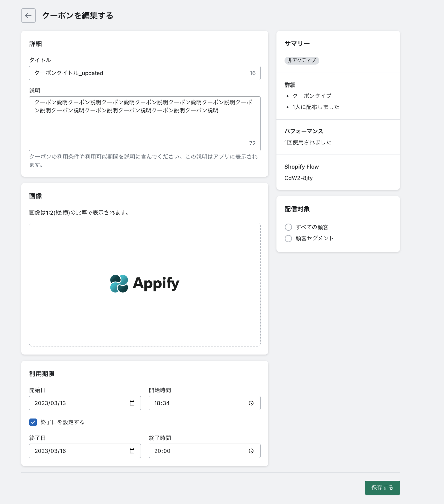
Task: Click the image ratio hint text
Action: [79, 213]
